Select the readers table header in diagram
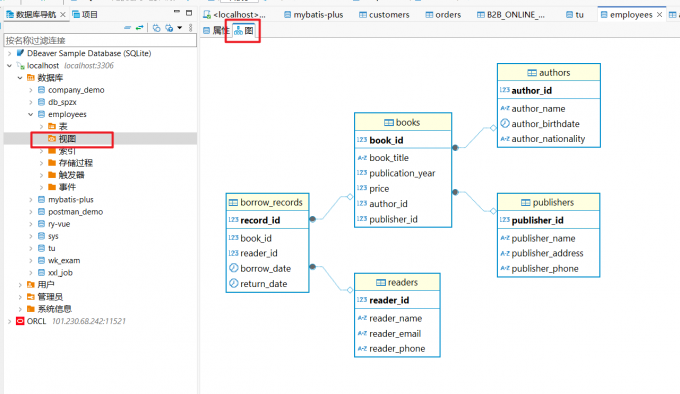 [x=397, y=282]
